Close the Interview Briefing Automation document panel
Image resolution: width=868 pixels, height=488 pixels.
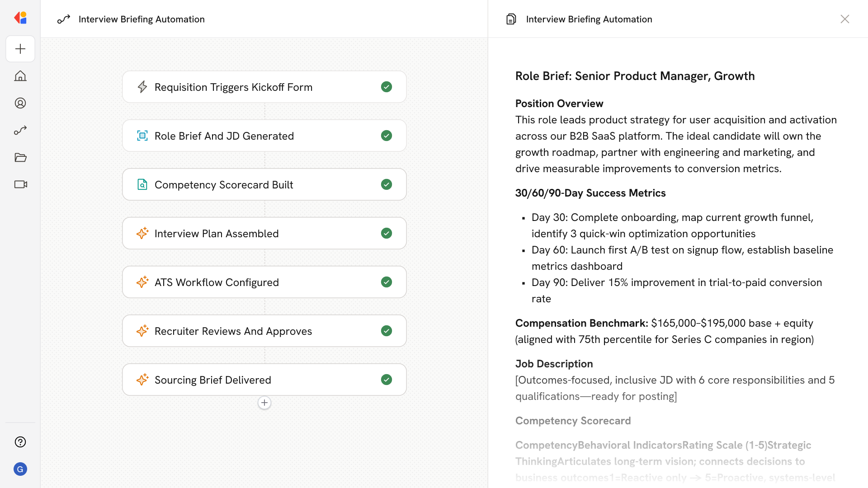click(x=844, y=19)
